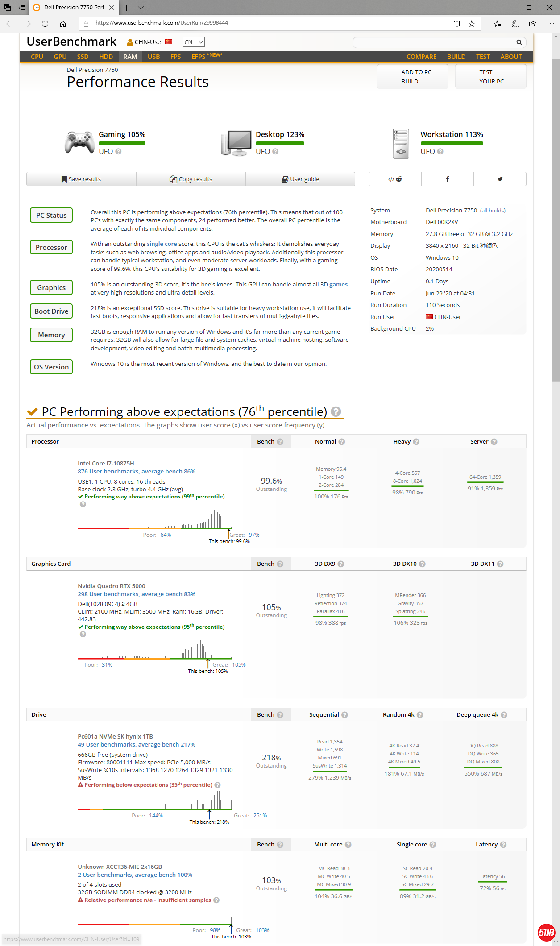Open the User guide button
Image resolution: width=560 pixels, height=946 pixels.
click(300, 179)
